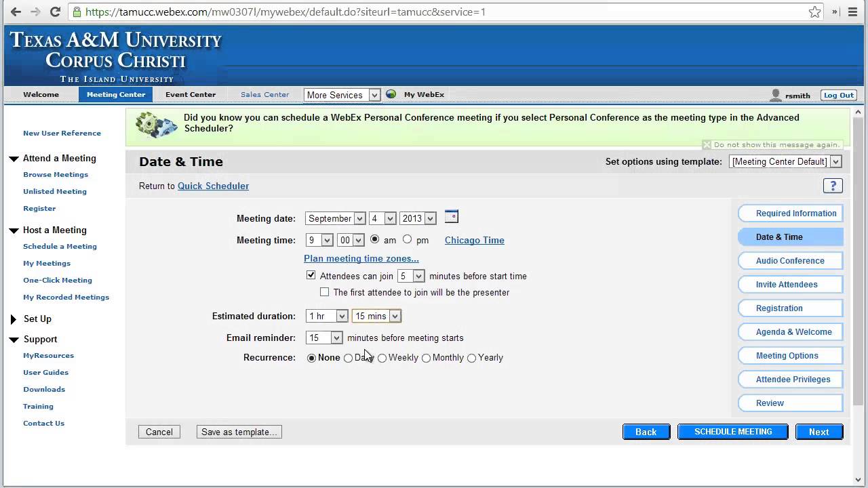
Task: Switch to the Welcome tab
Action: tap(41, 94)
